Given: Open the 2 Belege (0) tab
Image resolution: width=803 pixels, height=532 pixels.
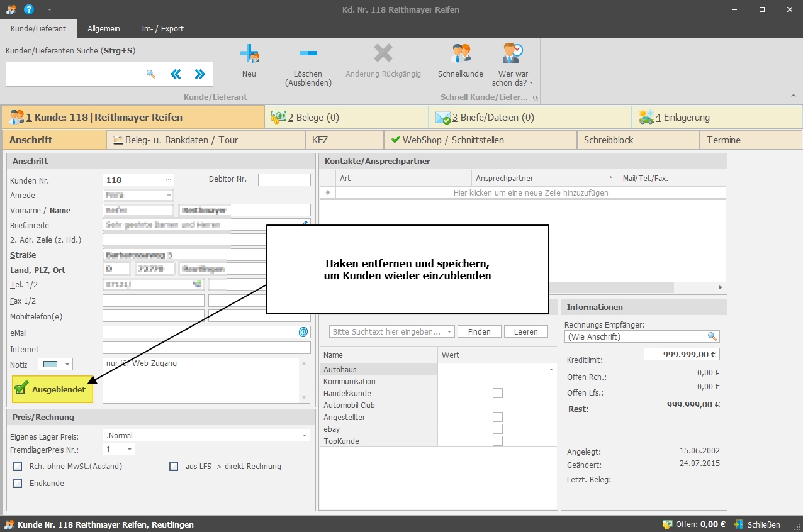Looking at the screenshot, I should pyautogui.click(x=347, y=117).
